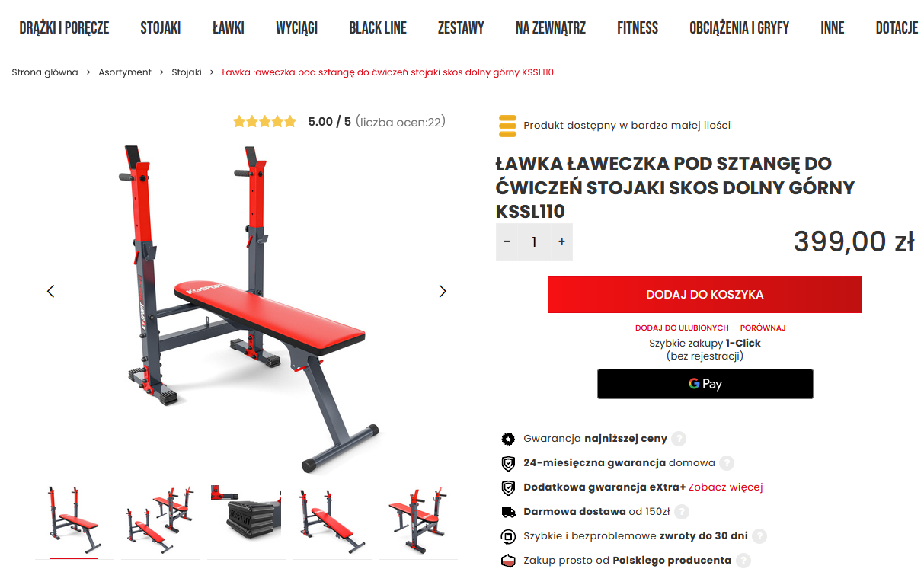Open the STOJAKI menu category

coord(161,28)
